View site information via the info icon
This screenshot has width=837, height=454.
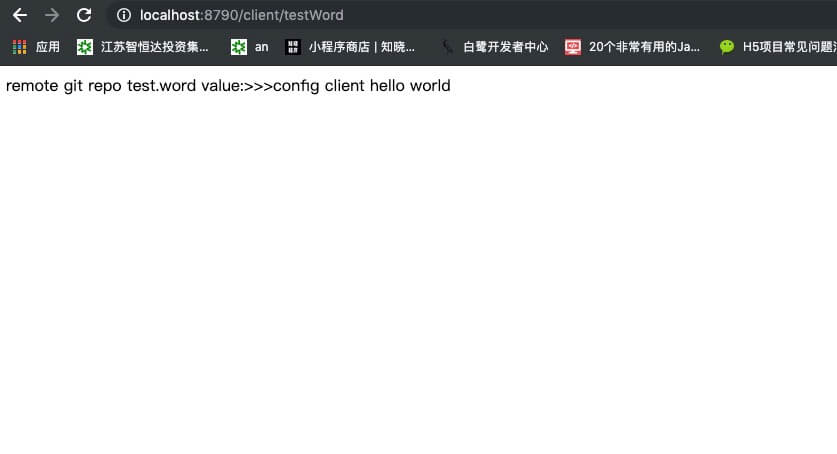coord(124,15)
